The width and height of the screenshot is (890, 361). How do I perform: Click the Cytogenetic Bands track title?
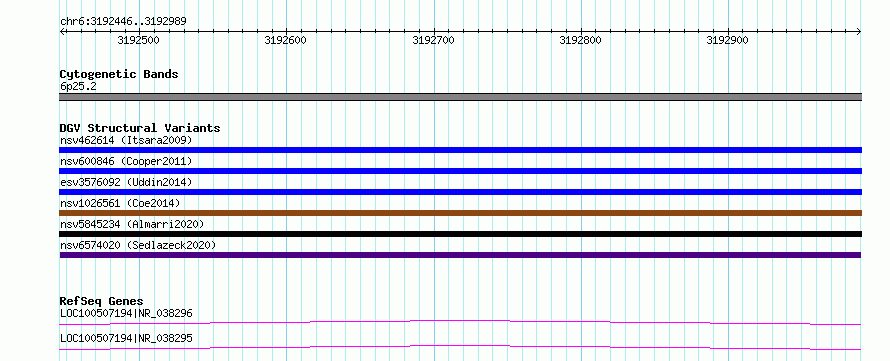coord(119,74)
